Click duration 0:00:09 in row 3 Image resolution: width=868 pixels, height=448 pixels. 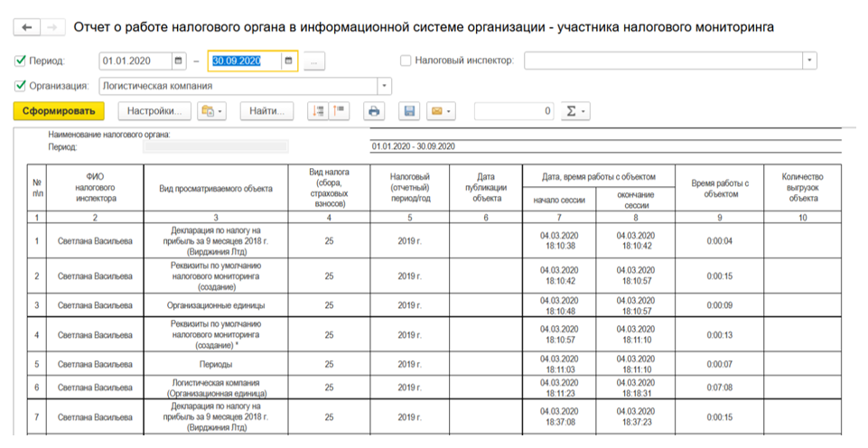pyautogui.click(x=720, y=305)
